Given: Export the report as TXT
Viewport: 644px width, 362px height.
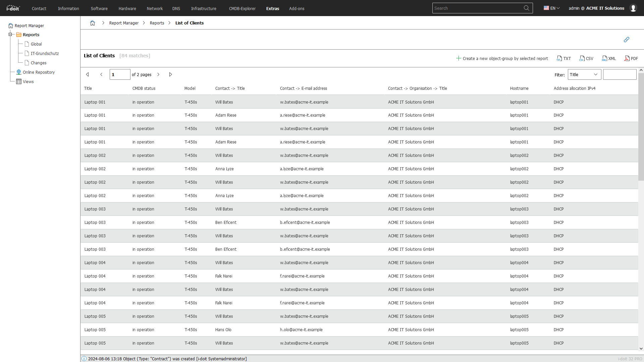Looking at the screenshot, I should [x=563, y=58].
